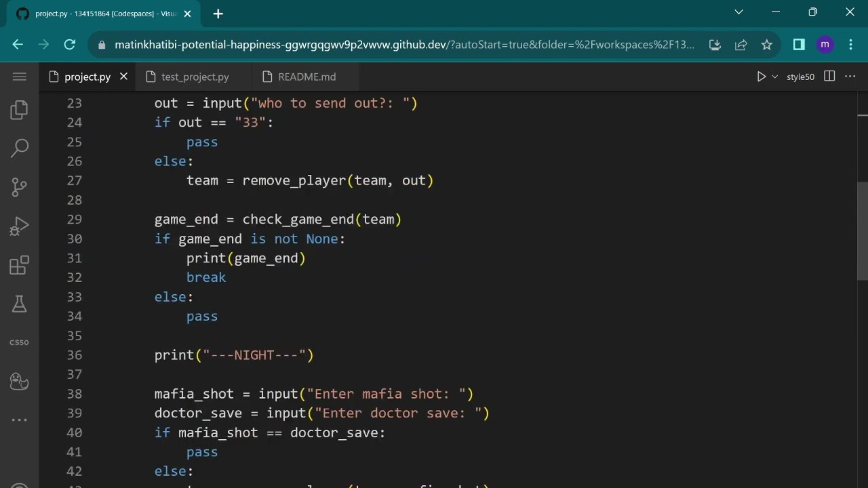This screenshot has height=488, width=868.
Task: Open the Chrome three-dot menu
Action: point(850,45)
